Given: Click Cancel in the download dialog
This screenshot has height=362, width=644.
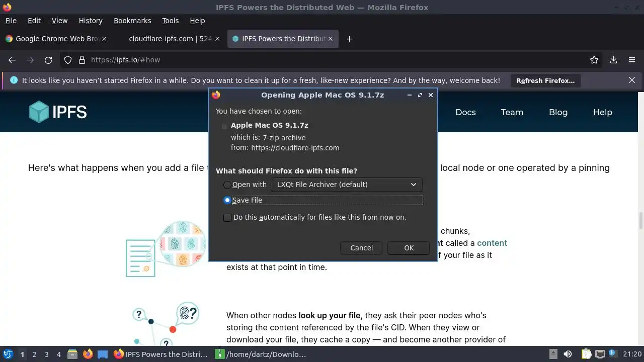Looking at the screenshot, I should coord(361,248).
